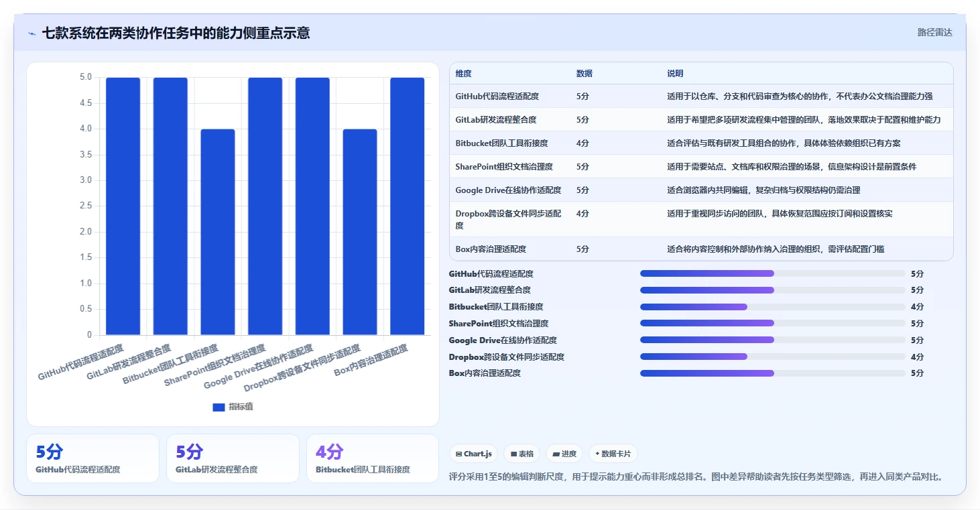Click the description starting 适用于重视同步访问的团队
980x510 pixels.
tap(780, 214)
